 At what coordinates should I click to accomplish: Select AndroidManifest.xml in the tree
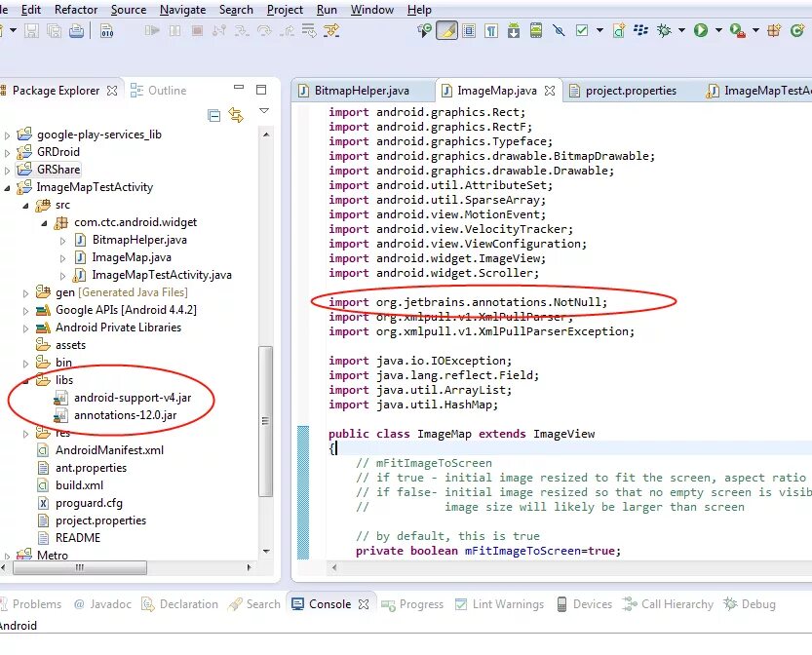click(x=109, y=450)
